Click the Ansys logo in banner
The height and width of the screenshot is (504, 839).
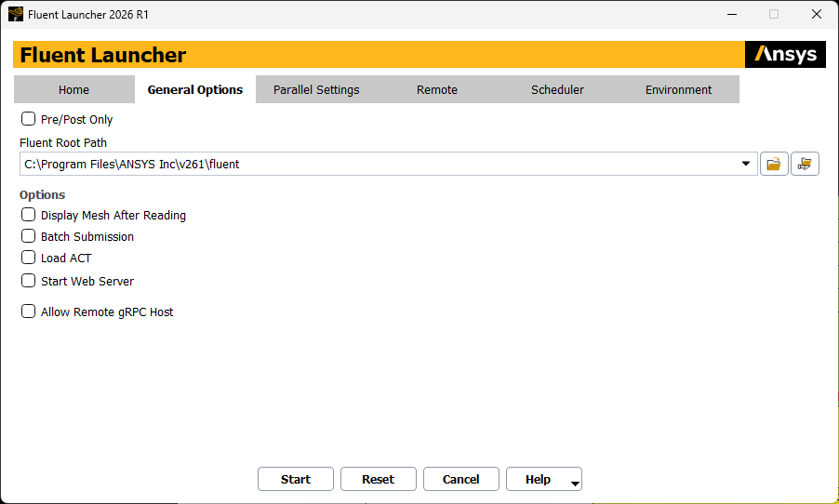(785, 55)
